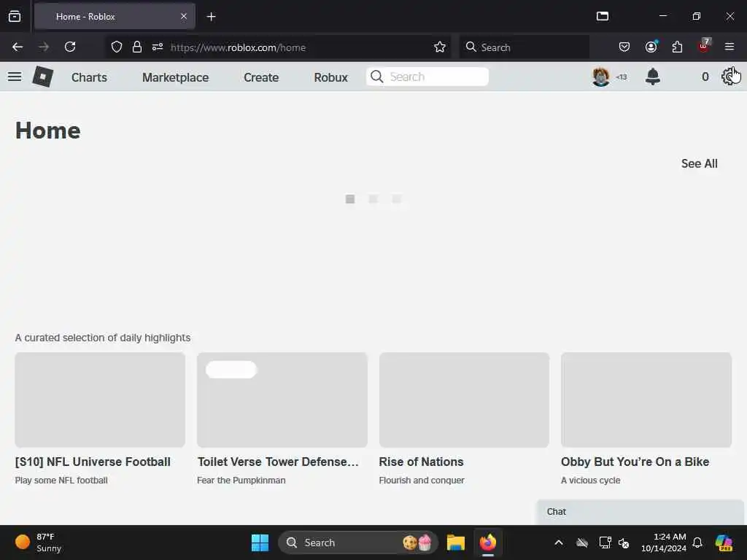
Task: Bookmark this page with the star icon
Action: click(x=440, y=47)
